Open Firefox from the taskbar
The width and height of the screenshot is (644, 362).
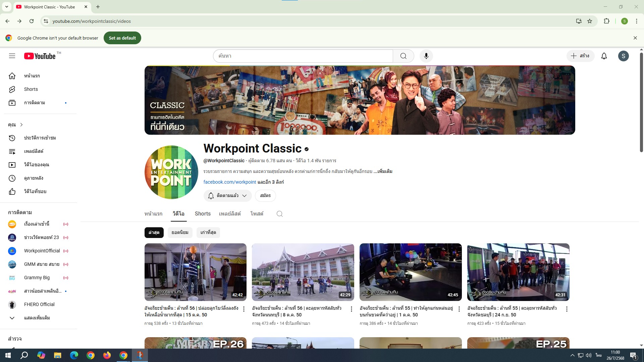[x=107, y=355]
